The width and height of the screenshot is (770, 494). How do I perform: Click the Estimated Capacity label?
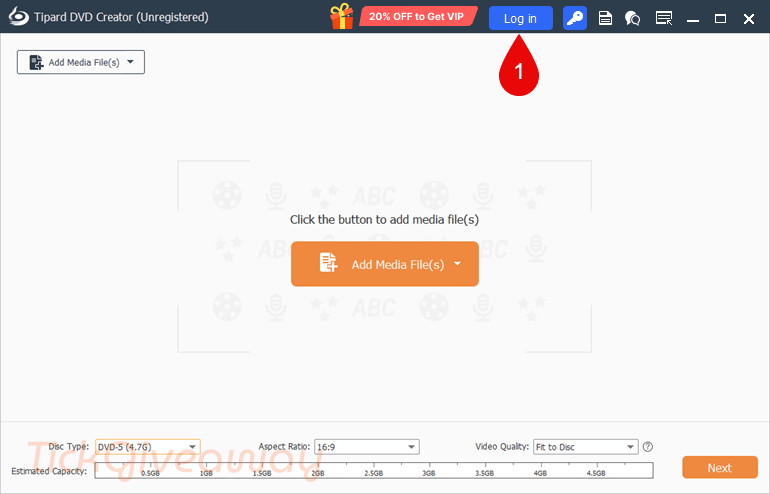[49, 471]
